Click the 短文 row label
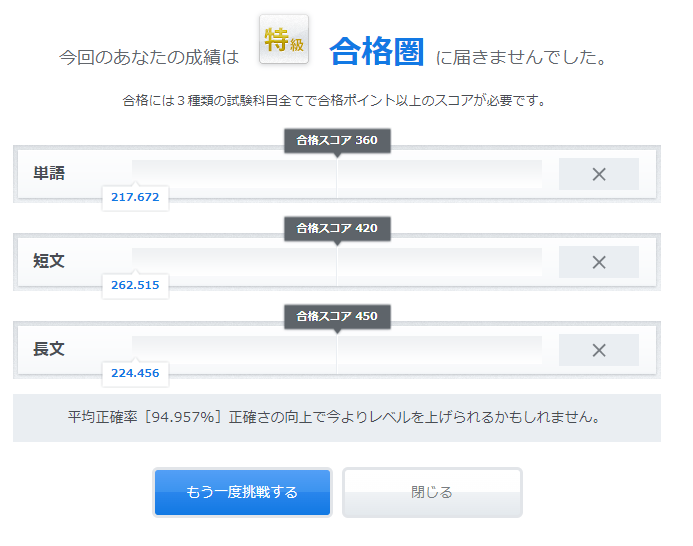693x546 pixels. coord(49,261)
